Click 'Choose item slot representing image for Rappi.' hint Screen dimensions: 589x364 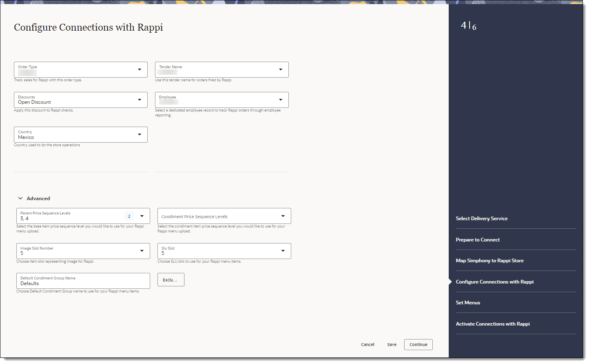[x=55, y=261]
